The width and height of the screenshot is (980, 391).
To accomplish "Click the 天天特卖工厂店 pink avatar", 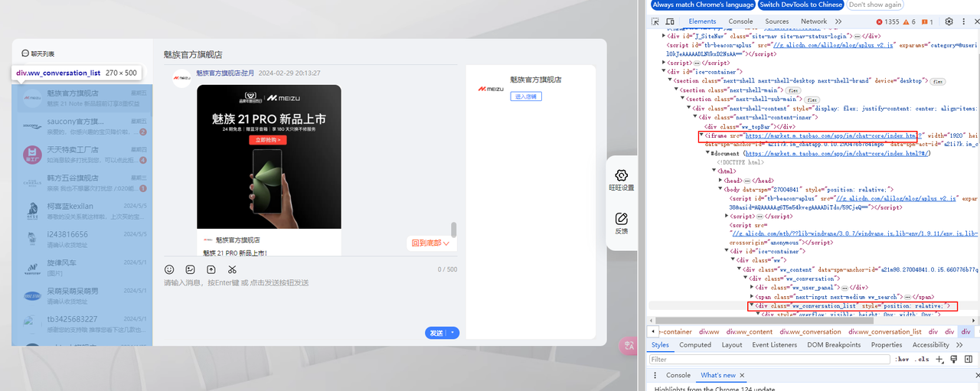I will 32,154.
